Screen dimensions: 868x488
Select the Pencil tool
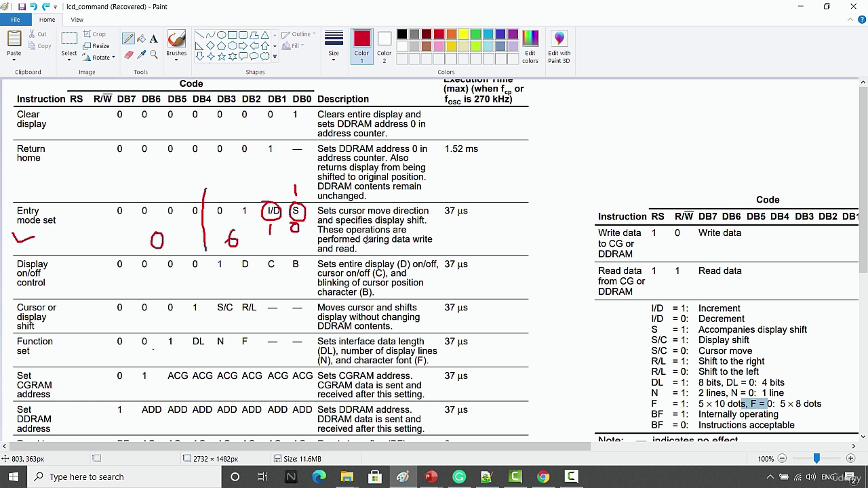coord(128,39)
